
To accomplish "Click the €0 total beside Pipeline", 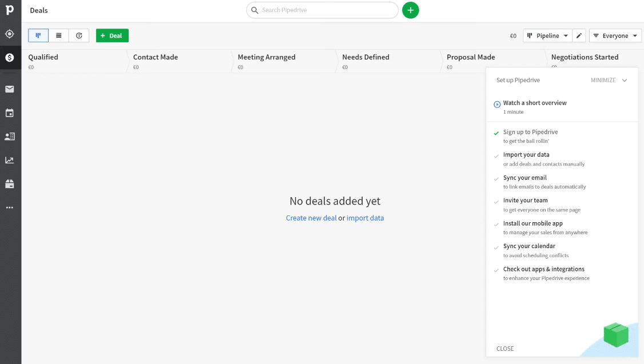I will tap(513, 36).
